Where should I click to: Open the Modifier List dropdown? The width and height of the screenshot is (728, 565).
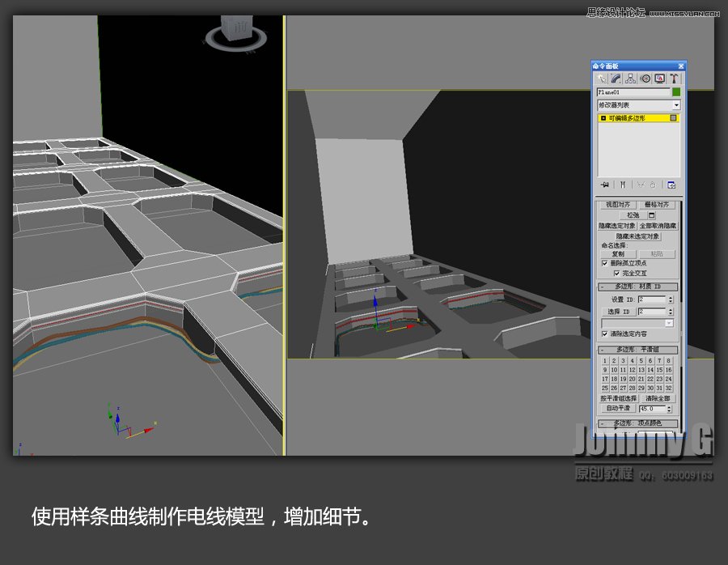[x=677, y=104]
